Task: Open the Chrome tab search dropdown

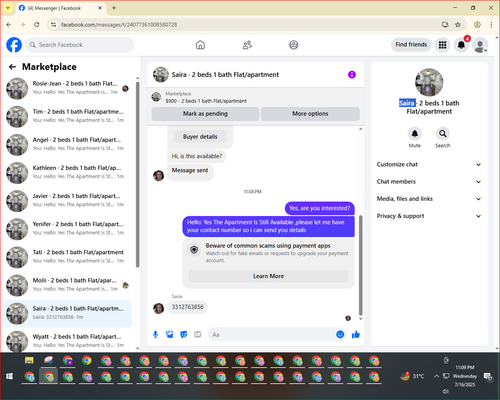Action: click(x=8, y=8)
